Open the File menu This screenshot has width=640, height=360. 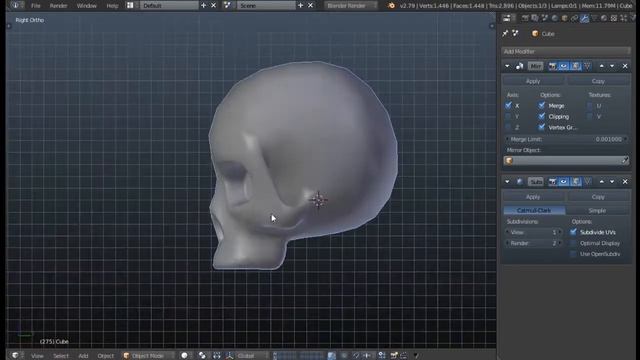tap(36, 6)
